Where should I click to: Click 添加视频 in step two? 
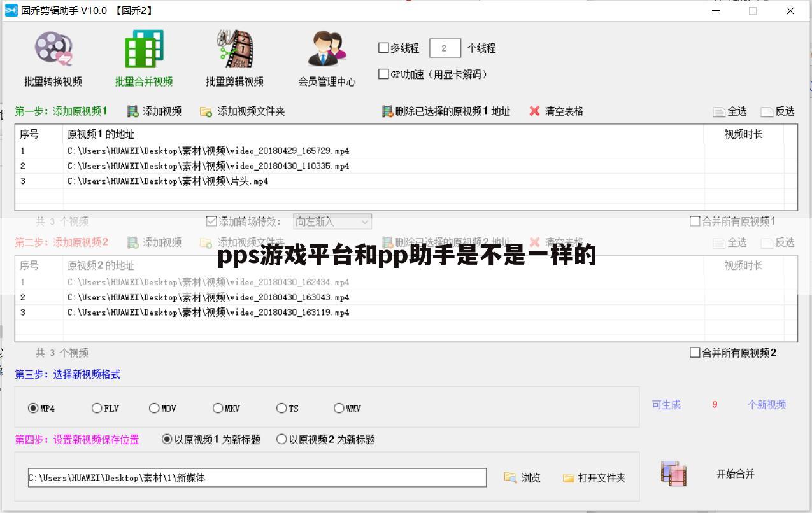point(155,242)
